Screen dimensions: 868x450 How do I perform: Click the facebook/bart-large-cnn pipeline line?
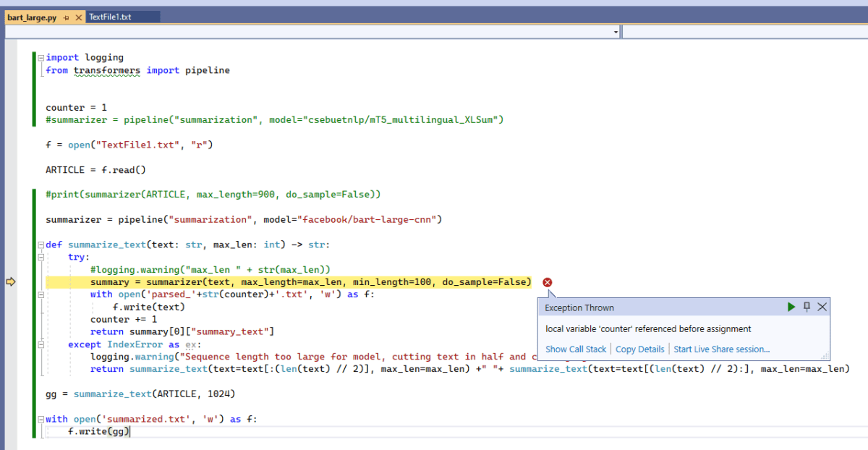(244, 220)
